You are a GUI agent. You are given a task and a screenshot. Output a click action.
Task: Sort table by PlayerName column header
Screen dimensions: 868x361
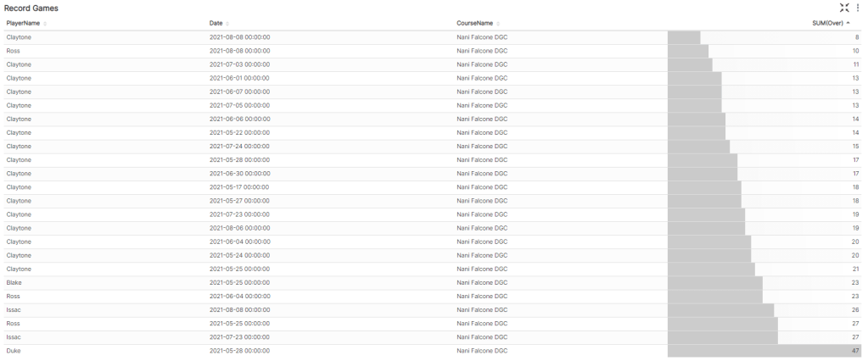pos(23,24)
